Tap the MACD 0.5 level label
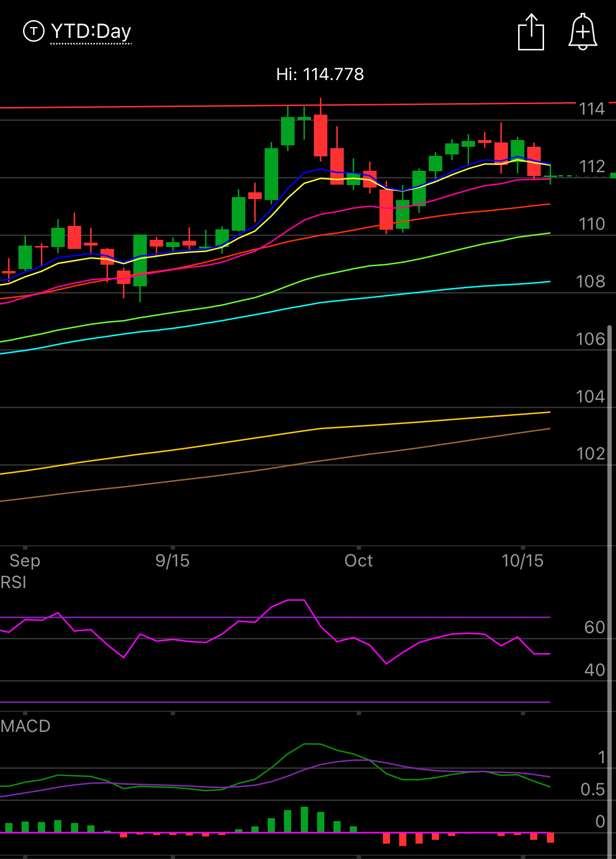This screenshot has height=859, width=616. [x=592, y=789]
